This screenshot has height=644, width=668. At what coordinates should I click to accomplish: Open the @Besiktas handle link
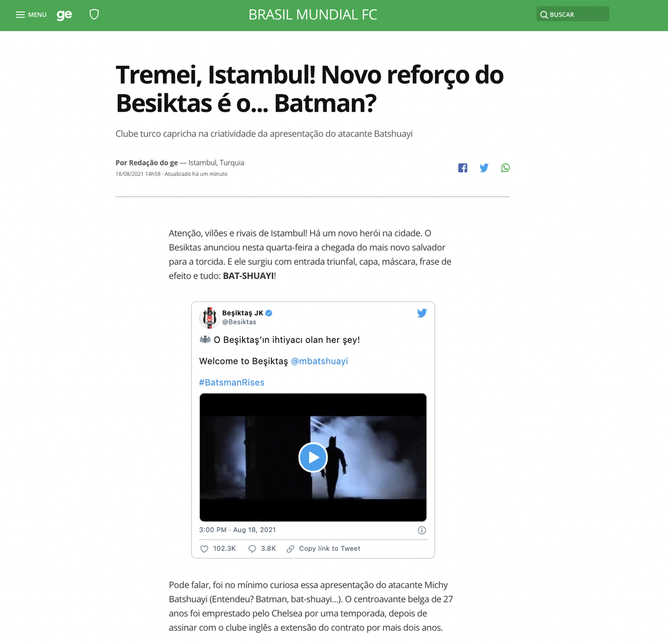239,322
